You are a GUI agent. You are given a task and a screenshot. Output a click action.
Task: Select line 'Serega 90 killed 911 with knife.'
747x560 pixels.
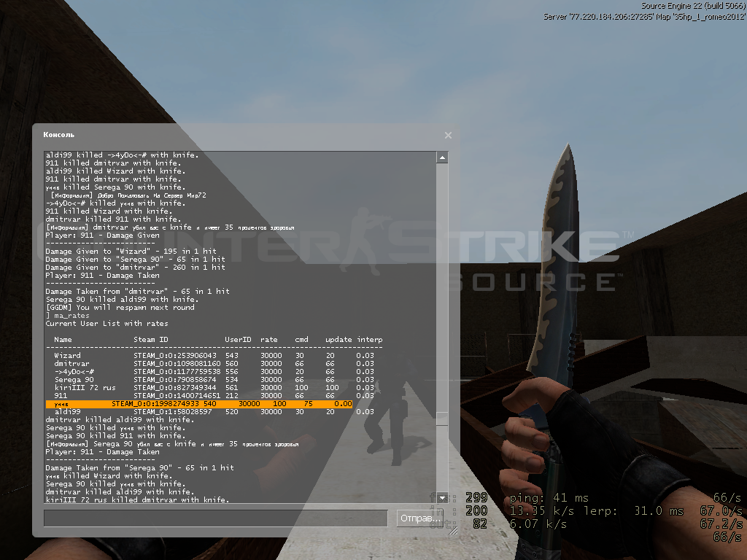coord(115,436)
